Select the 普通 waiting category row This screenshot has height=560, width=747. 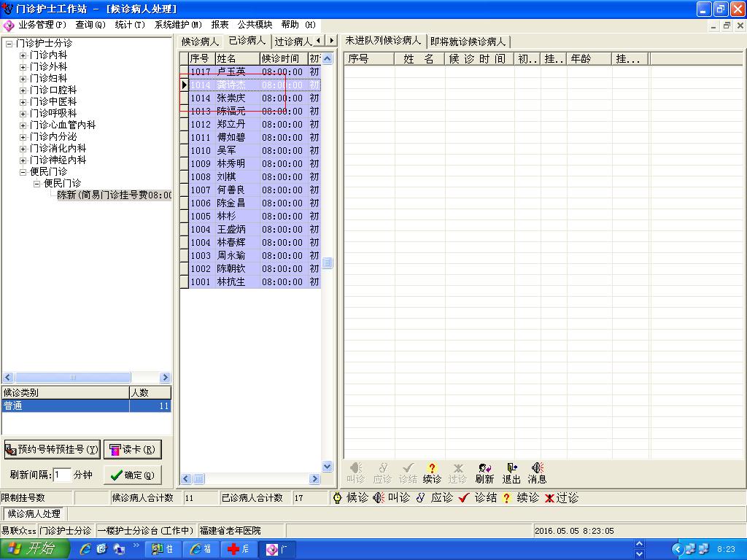point(86,406)
